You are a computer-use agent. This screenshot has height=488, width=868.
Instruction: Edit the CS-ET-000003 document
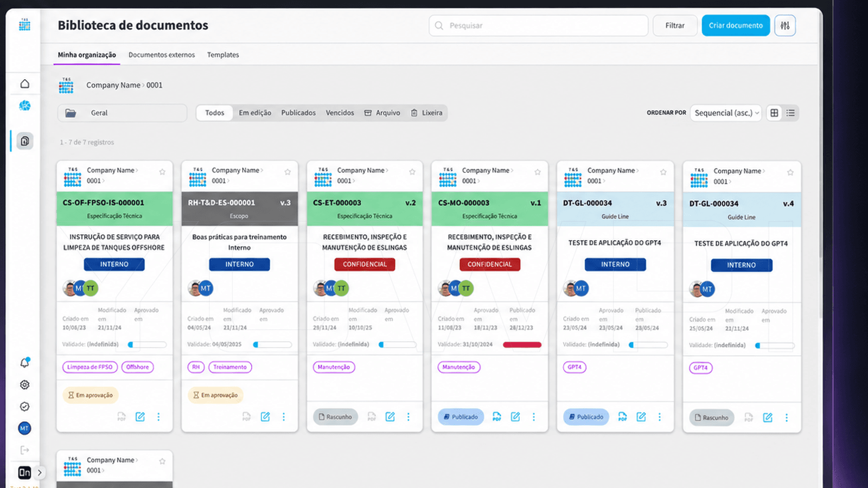click(390, 416)
